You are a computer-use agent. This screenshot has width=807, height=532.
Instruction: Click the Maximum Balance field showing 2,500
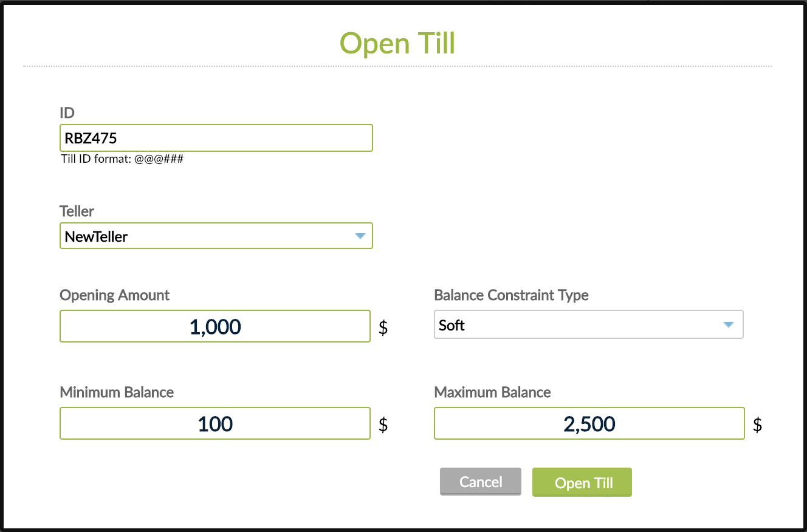589,423
